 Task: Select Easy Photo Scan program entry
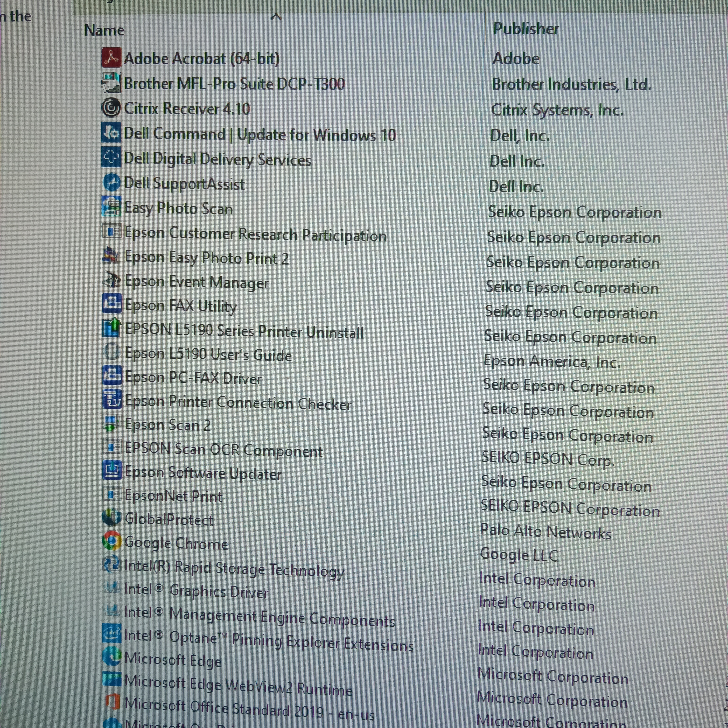click(x=178, y=208)
